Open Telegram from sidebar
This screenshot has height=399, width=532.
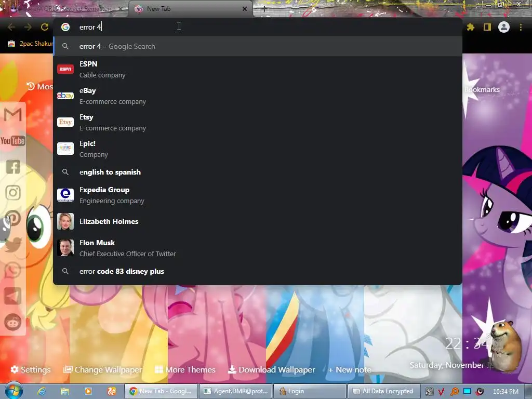[13, 296]
